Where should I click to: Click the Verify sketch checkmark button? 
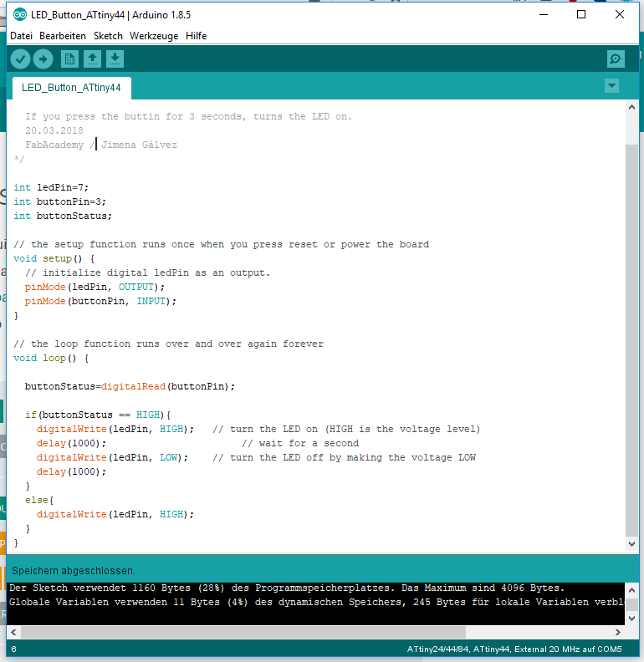click(x=20, y=59)
